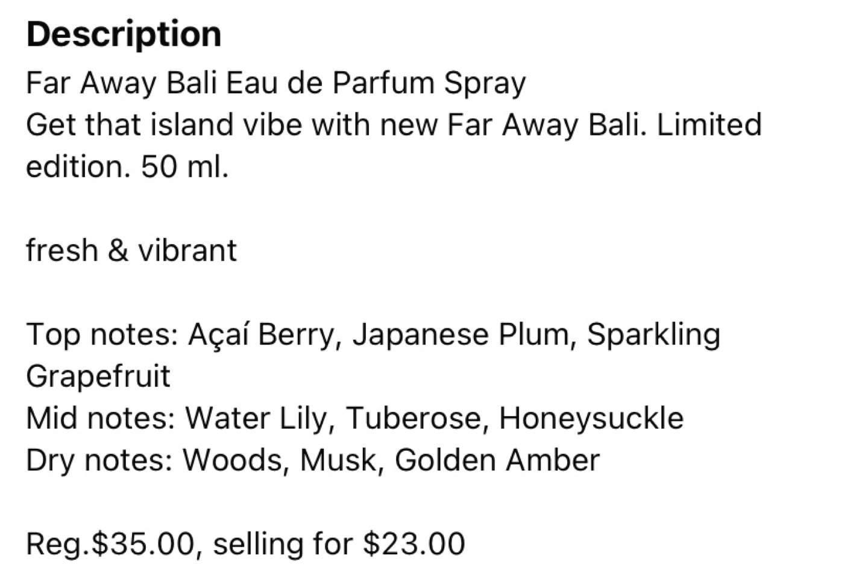Viewport: 868px width, 588px height.
Task: Click the selling price "$23.00"
Action: (x=414, y=544)
